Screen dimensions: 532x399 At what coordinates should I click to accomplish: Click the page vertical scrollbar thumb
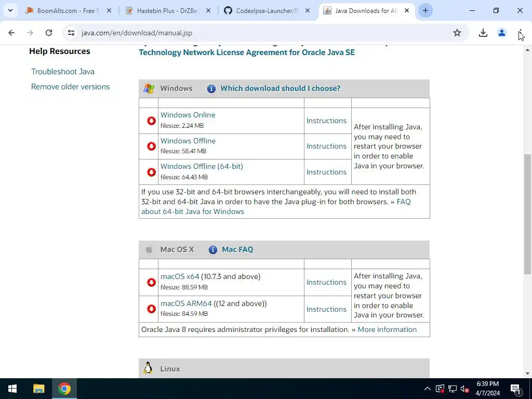(x=527, y=214)
